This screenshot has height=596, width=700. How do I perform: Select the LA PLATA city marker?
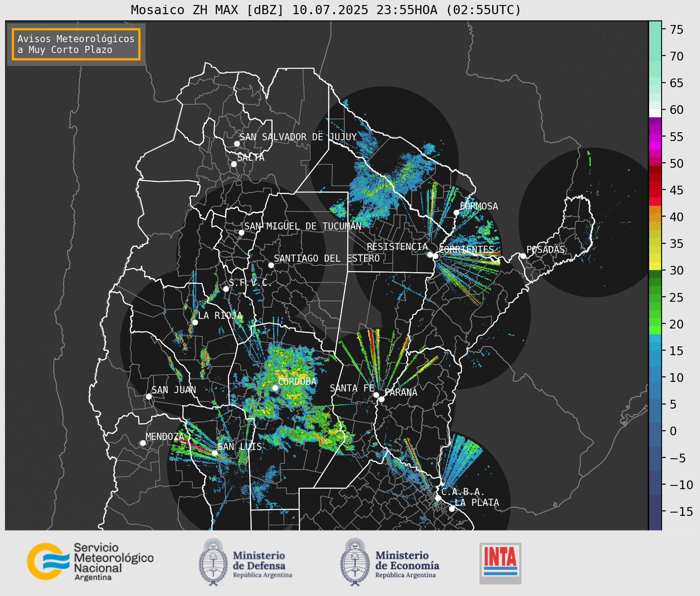point(452,508)
